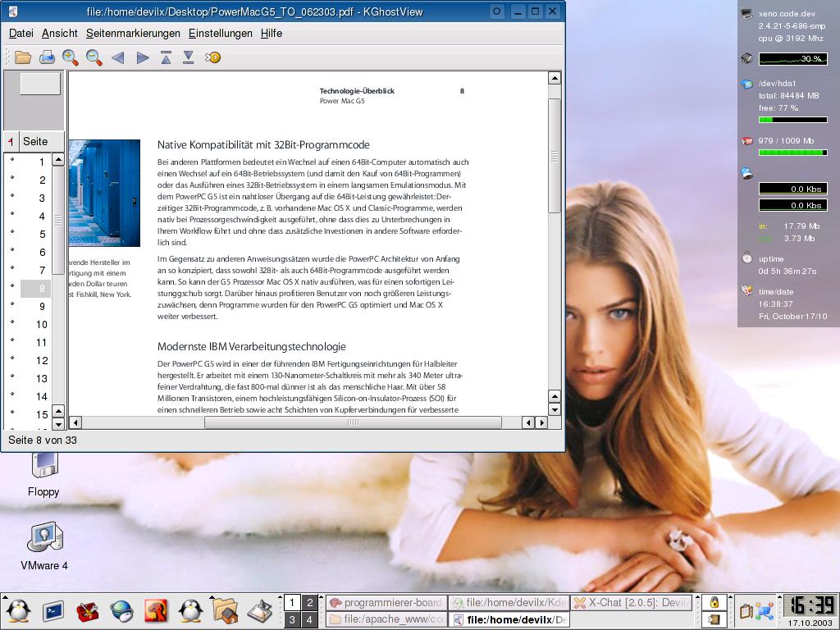Launch the globe browser panel icon
This screenshot has width=840, height=630.
121,611
